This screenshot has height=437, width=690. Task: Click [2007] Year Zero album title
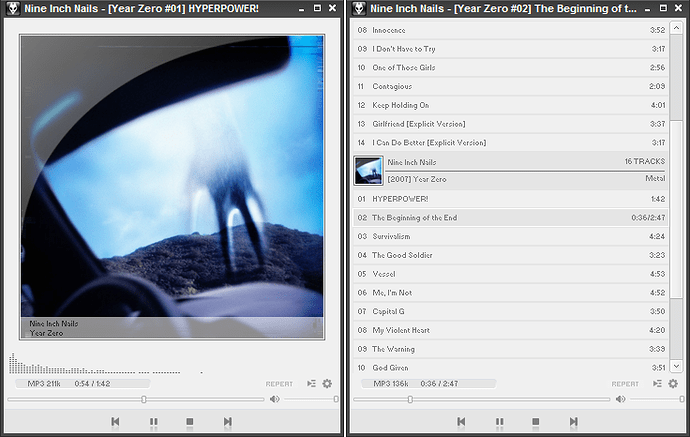417,179
